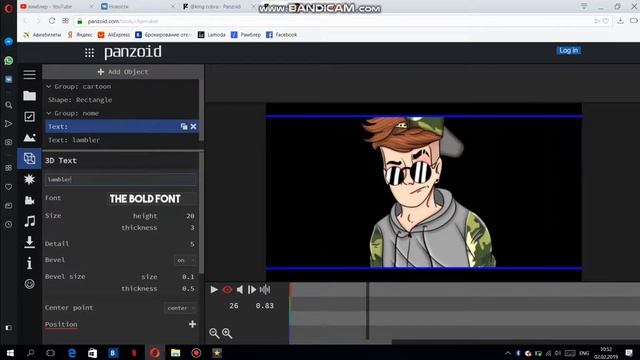Screen dimensions: 640x360
Task: Click the frame number 26
Action: click(x=233, y=306)
